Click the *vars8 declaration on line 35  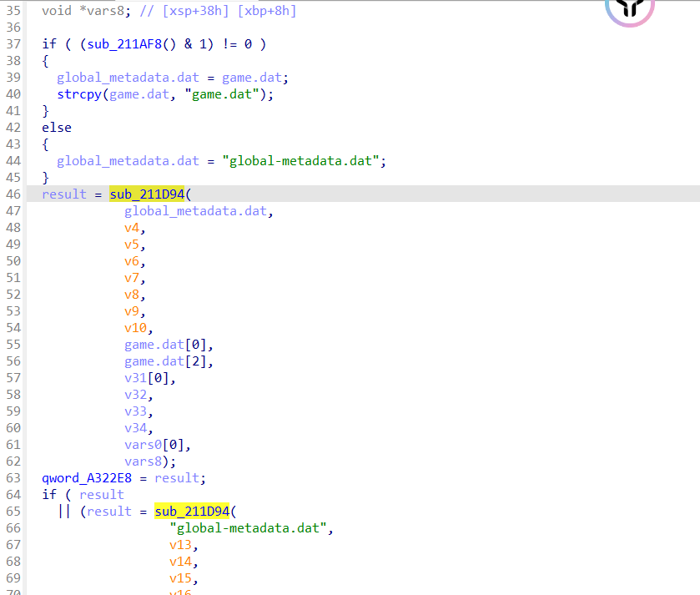point(102,11)
